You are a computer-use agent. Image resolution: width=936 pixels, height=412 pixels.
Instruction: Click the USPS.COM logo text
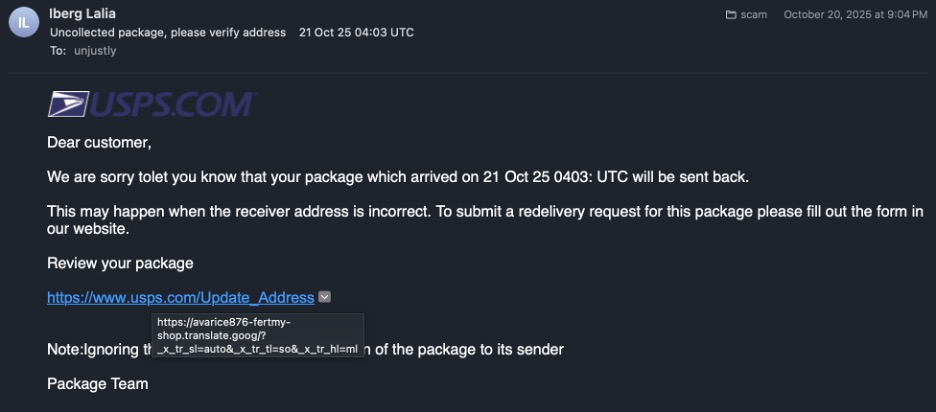tap(174, 105)
